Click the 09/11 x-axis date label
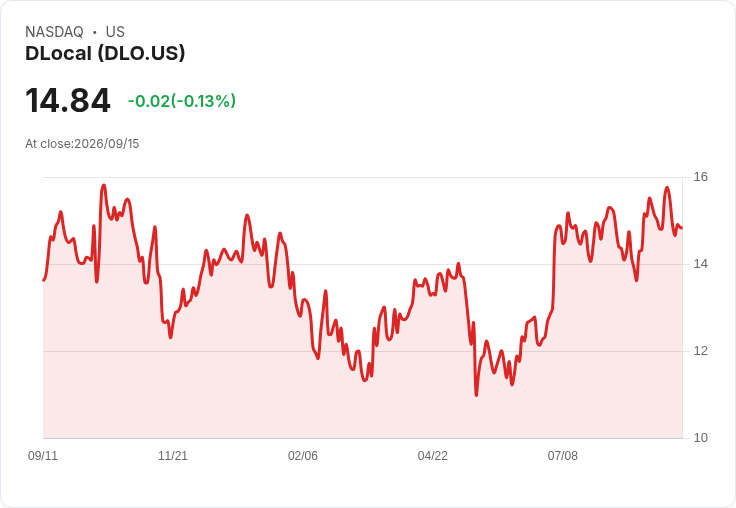Viewport: 736px width, 508px height. click(43, 455)
